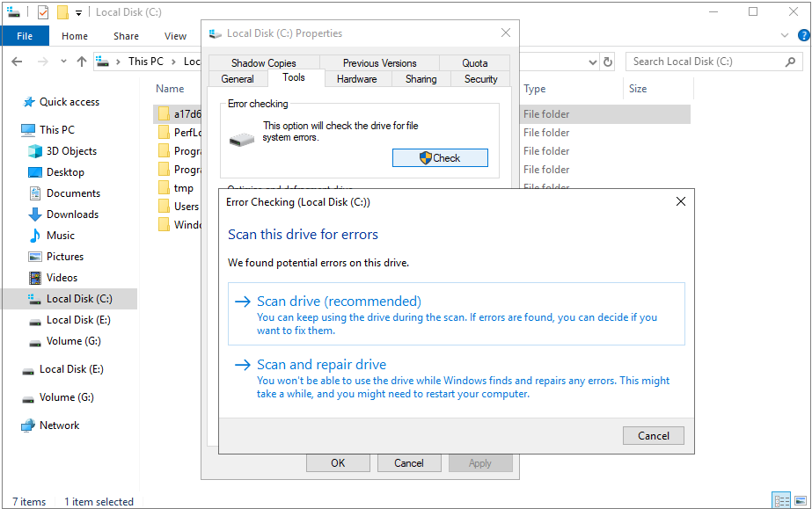
Task: Sort by the Size column header
Action: click(x=638, y=89)
